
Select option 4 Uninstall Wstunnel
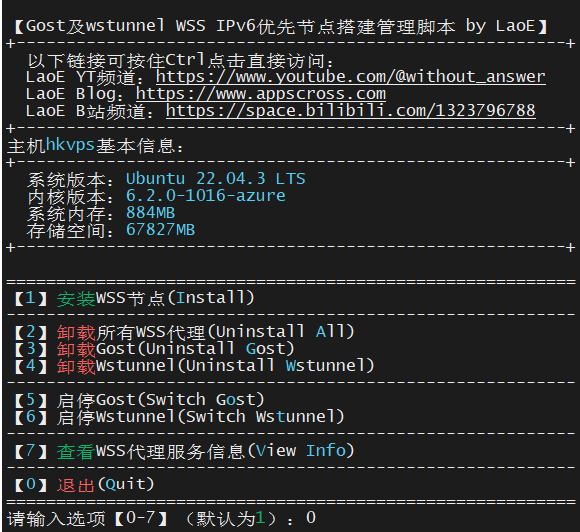194,366
